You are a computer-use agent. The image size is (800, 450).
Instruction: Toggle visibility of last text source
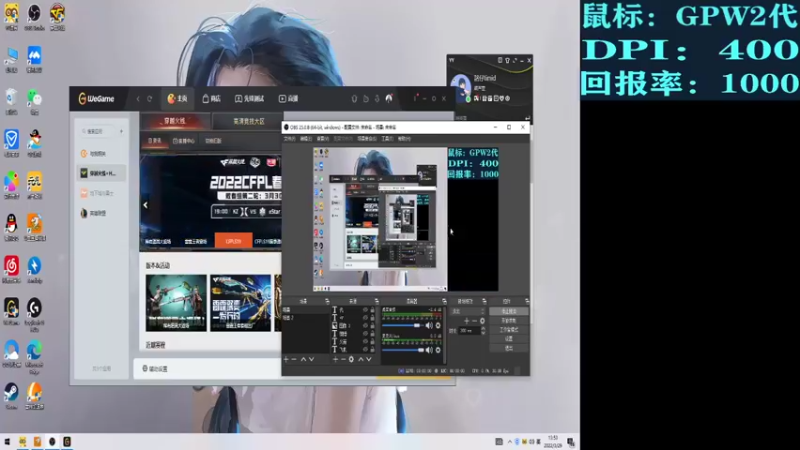click(x=365, y=349)
